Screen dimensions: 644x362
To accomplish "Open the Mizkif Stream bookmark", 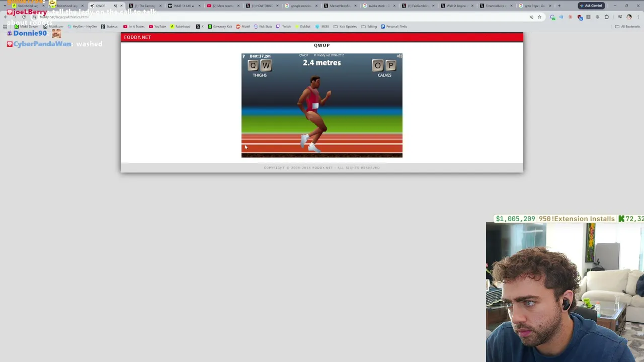I will point(27,27).
